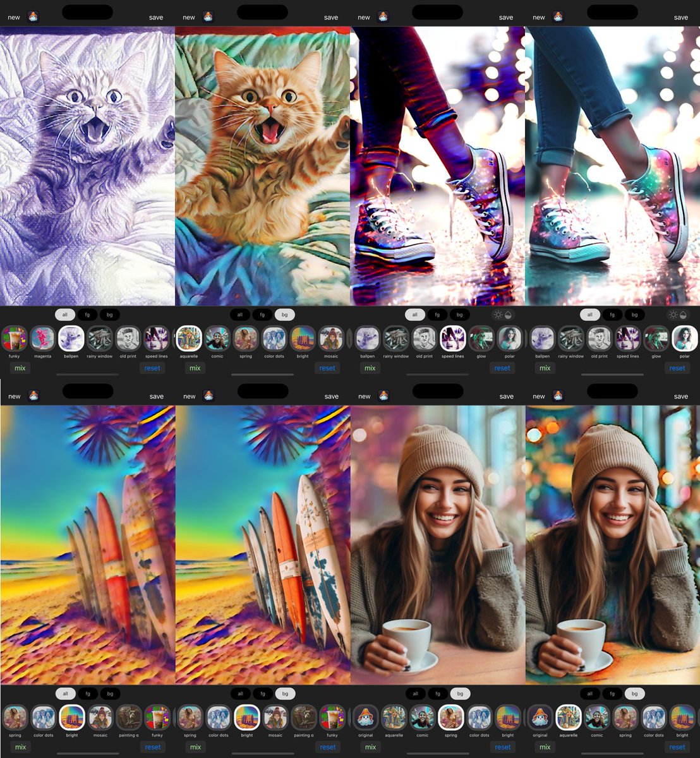Image resolution: width=700 pixels, height=758 pixels.
Task: Tap the app mascot logo next to "new"
Action: (x=33, y=17)
